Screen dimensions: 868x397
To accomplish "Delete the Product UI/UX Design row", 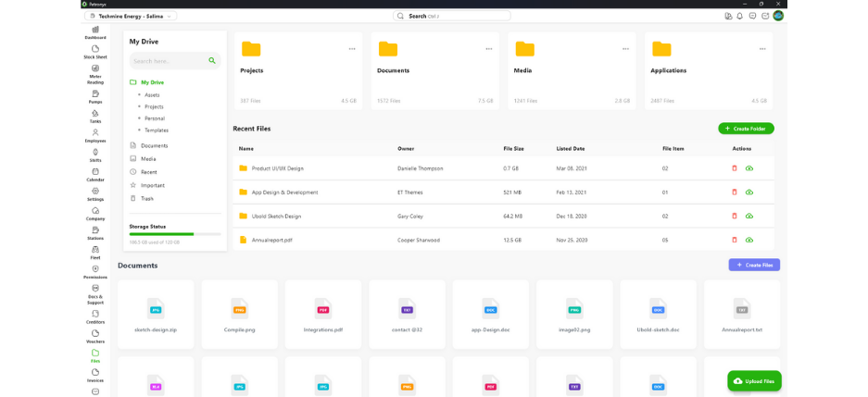I will coord(735,168).
